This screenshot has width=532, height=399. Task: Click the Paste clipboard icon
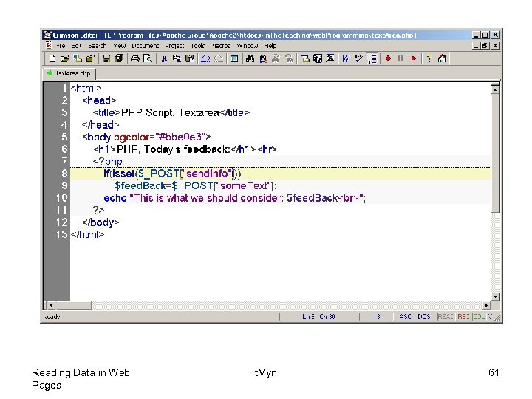(x=190, y=58)
